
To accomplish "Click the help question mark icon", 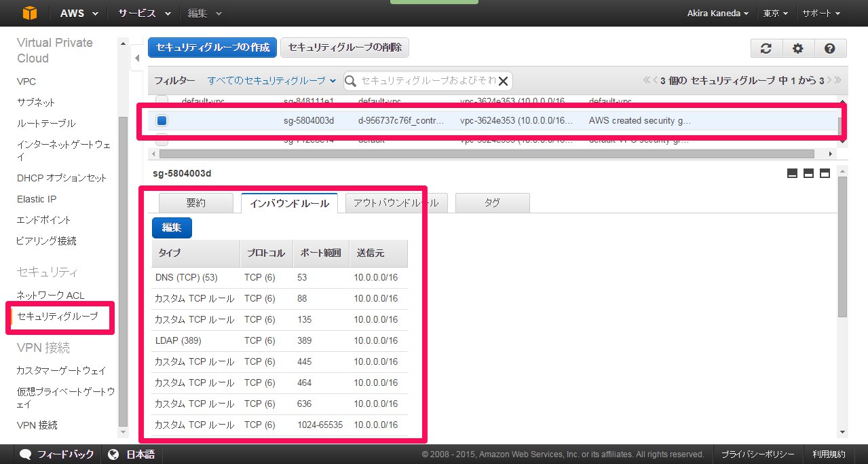I will 829,48.
